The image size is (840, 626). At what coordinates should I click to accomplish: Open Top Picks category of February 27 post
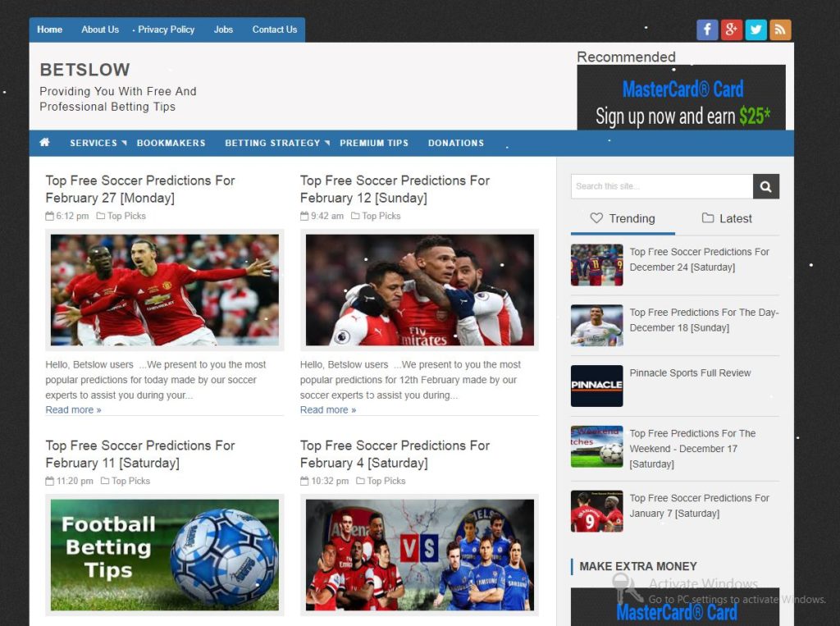[126, 216]
